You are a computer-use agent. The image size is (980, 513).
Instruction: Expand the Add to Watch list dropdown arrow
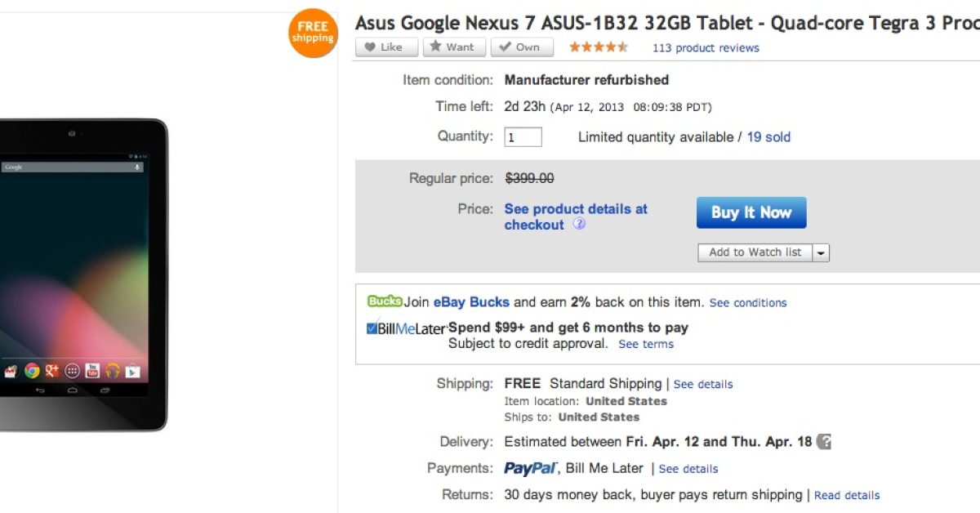[x=821, y=253]
